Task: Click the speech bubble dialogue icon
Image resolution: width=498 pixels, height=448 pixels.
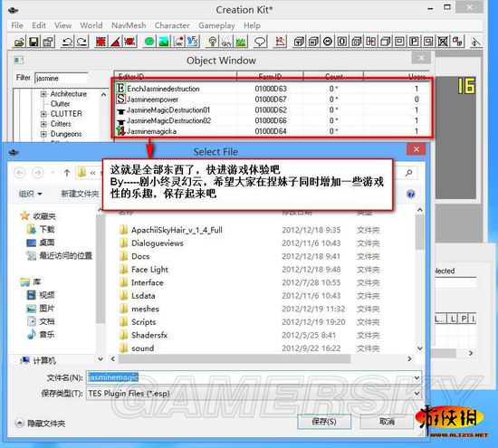Action: tap(260, 42)
